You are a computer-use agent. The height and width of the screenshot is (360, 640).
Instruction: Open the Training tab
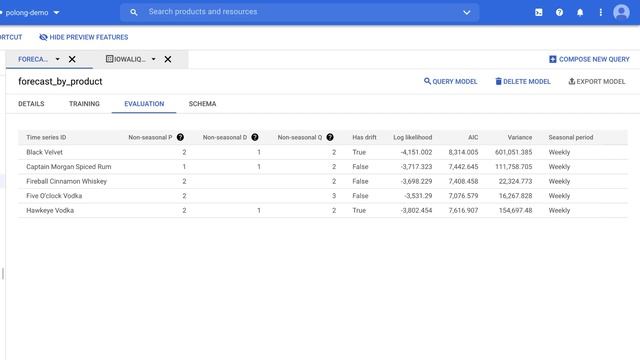click(84, 104)
